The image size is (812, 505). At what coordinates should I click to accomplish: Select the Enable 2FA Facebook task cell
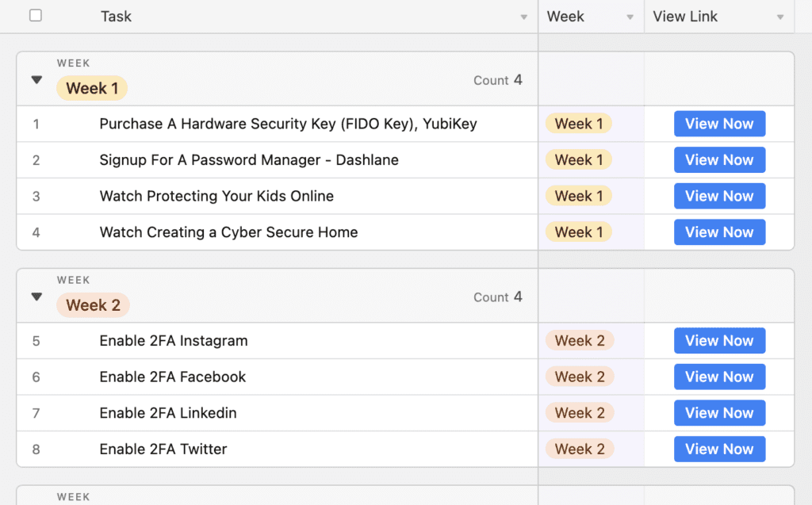coord(172,377)
